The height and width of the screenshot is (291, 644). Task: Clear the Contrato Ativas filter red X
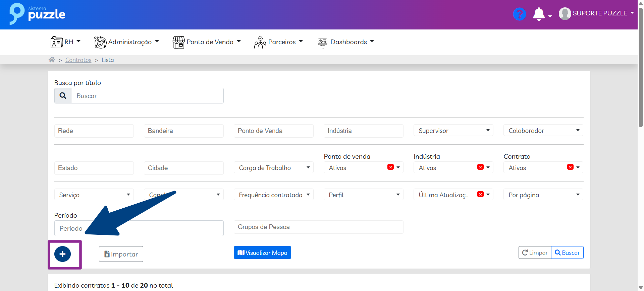(570, 167)
